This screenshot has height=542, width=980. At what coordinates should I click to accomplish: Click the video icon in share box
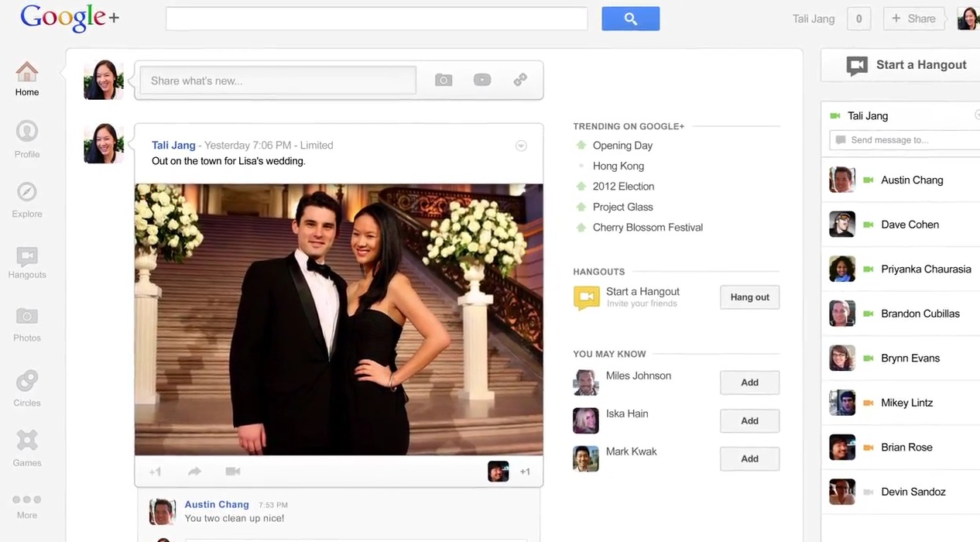pyautogui.click(x=482, y=80)
